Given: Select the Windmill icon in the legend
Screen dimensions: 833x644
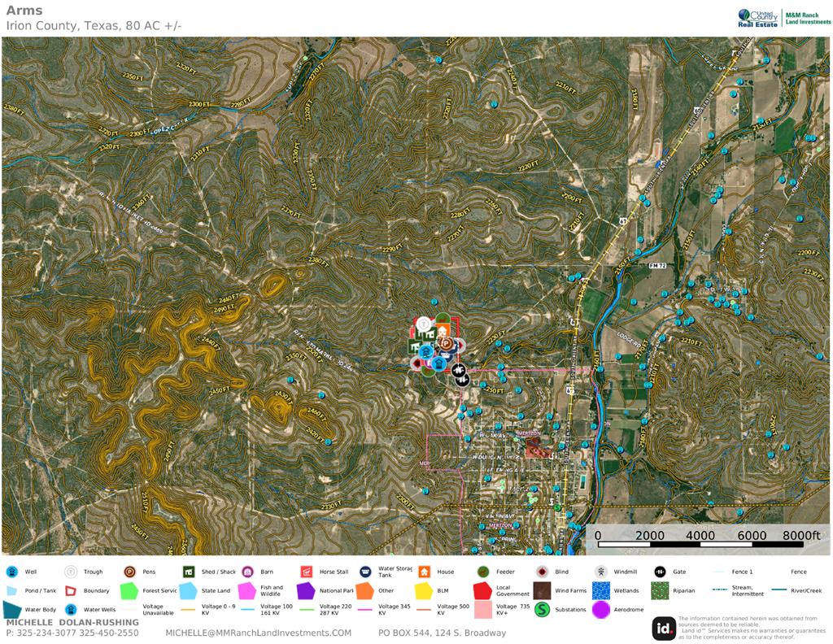Looking at the screenshot, I should [601, 572].
